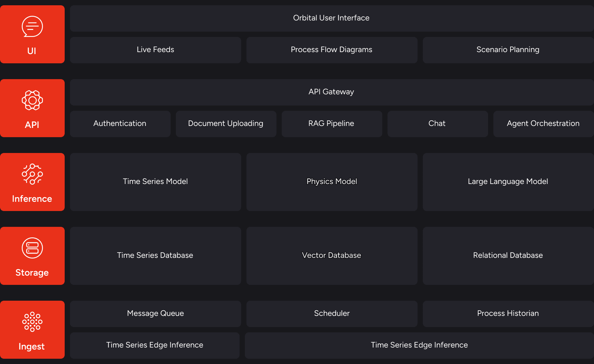Select the Time Series Model block
Viewport: 594px width, 364px height.
point(155,182)
